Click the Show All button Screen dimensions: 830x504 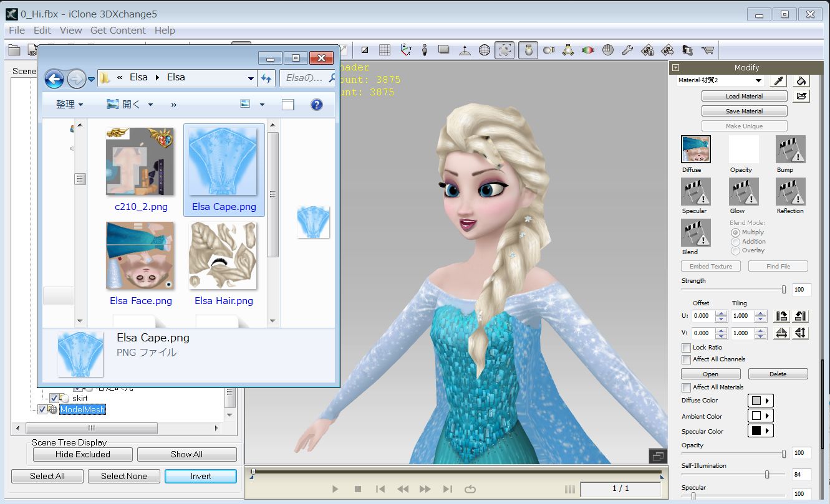tap(186, 454)
